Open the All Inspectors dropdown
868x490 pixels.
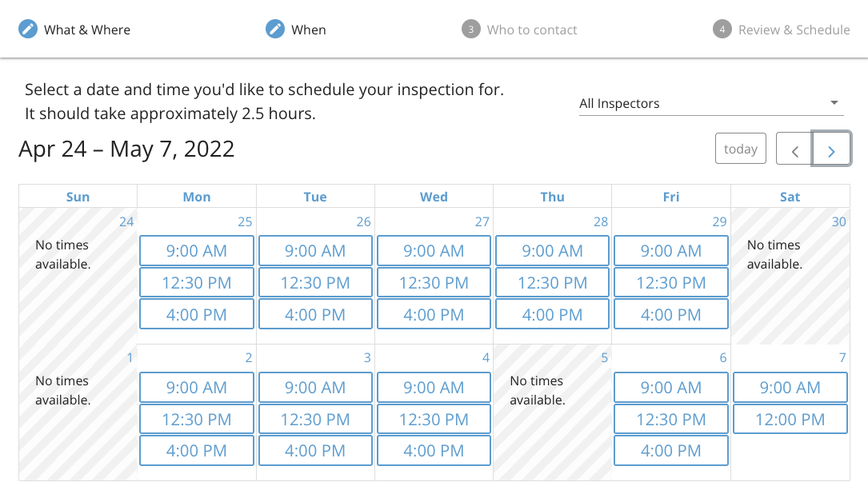click(710, 103)
